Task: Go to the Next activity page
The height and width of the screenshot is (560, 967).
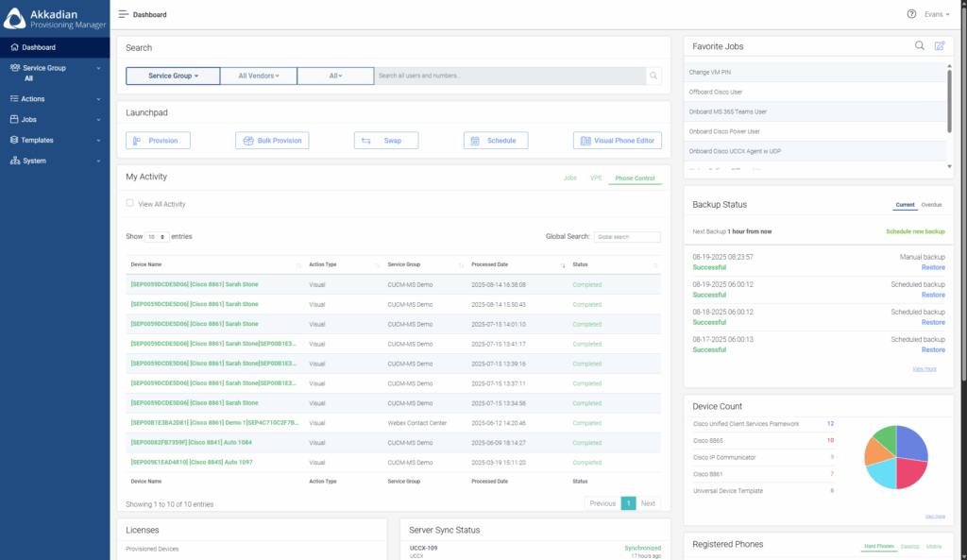Action: (x=648, y=503)
